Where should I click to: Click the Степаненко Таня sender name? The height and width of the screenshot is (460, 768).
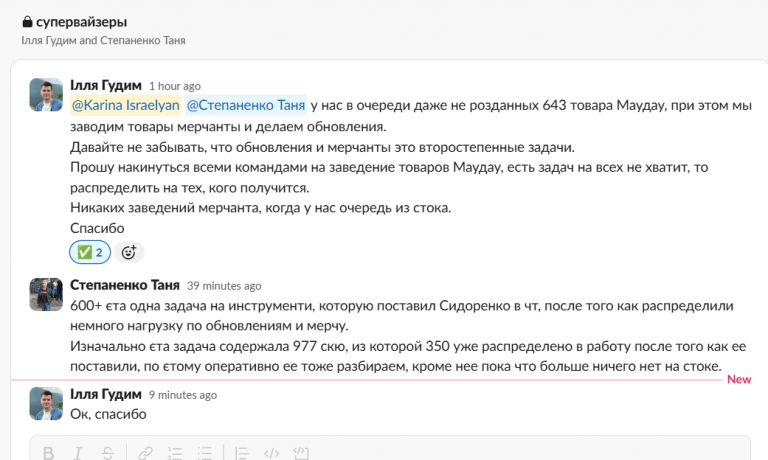[x=125, y=285]
